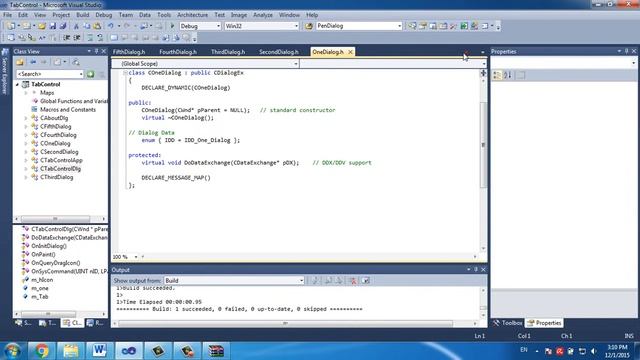Click the Save All toolbar icon

click(x=62, y=26)
